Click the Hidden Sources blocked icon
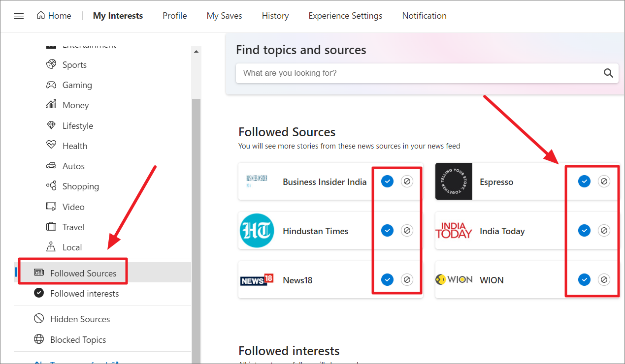 (x=39, y=319)
